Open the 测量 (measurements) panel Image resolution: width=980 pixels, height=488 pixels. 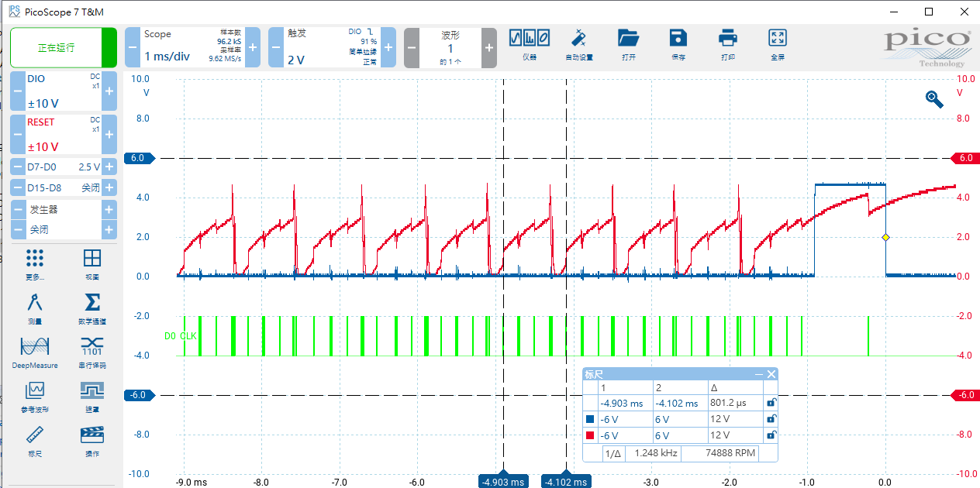click(34, 305)
